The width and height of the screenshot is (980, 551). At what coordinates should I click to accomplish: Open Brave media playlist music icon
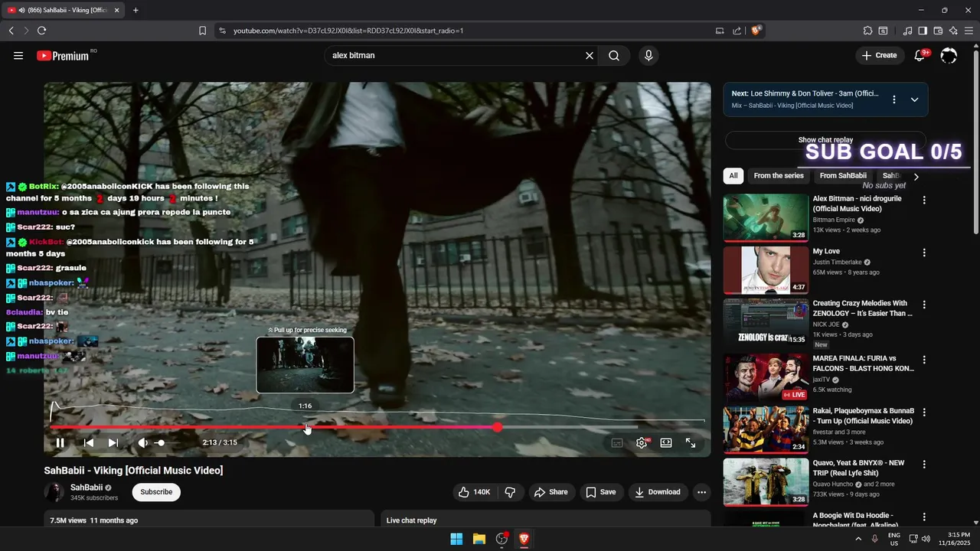click(908, 31)
